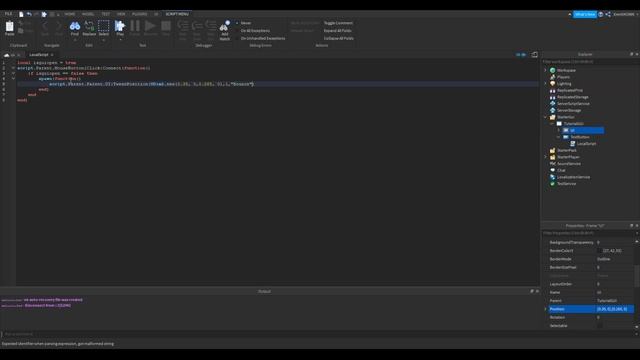Click the BorderMode property value
Image resolution: width=640 pixels, height=360 pixels.
(615, 259)
